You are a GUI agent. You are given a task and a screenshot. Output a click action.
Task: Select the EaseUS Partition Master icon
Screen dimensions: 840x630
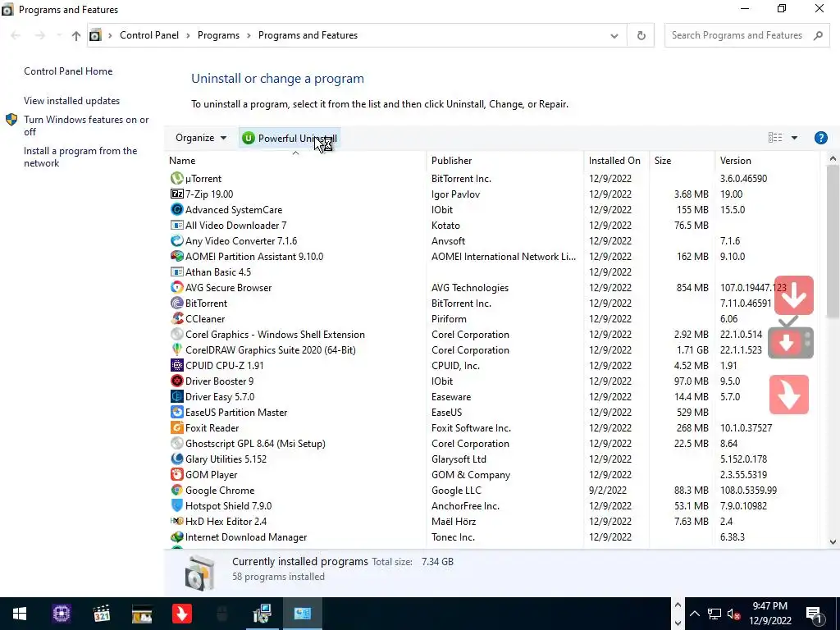coord(177,412)
